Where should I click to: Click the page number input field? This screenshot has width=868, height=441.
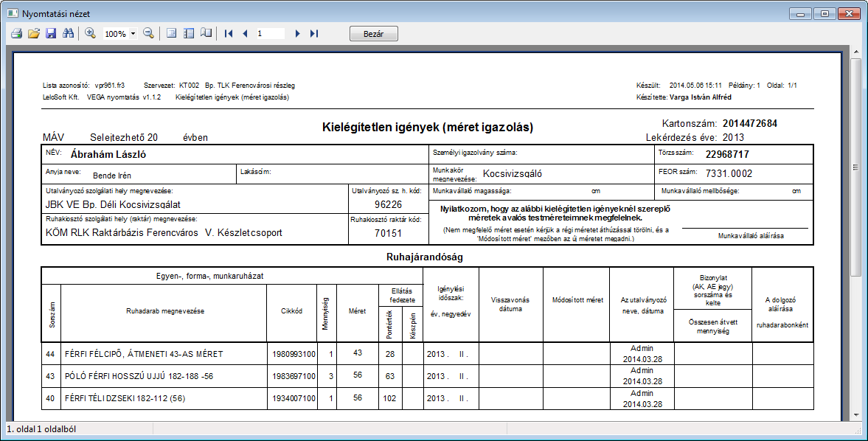coord(270,34)
